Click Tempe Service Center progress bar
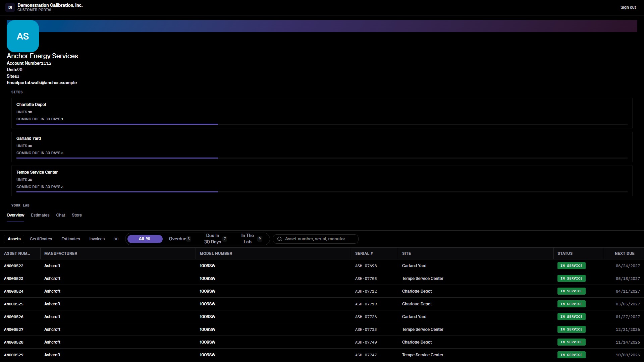This screenshot has height=362, width=644. tap(322, 192)
